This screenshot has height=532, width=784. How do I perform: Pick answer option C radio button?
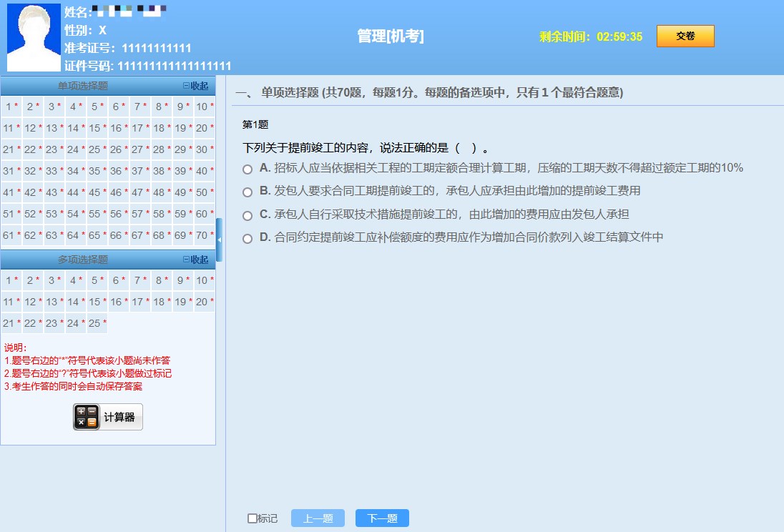[248, 215]
